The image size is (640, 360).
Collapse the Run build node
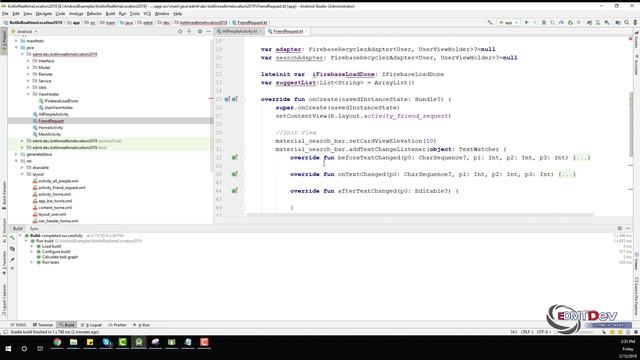(26, 241)
